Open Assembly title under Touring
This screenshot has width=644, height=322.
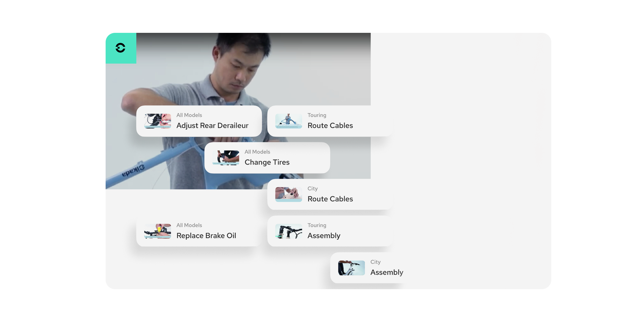click(324, 236)
